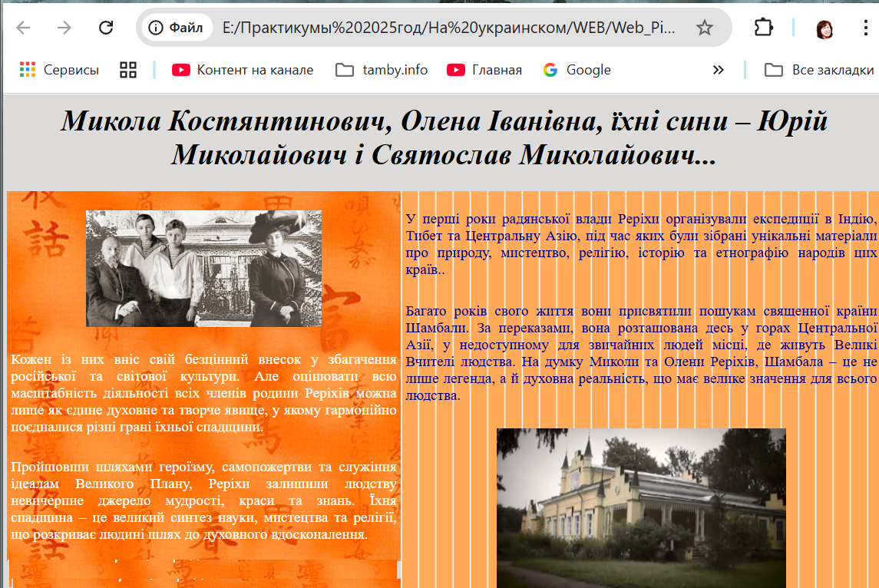Show site info via the Файл chip
The image size is (879, 588).
177,28
